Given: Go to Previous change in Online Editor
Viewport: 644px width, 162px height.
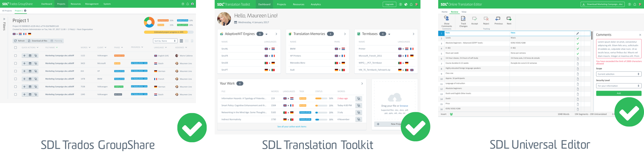Looking at the screenshot, I should coord(498,21).
